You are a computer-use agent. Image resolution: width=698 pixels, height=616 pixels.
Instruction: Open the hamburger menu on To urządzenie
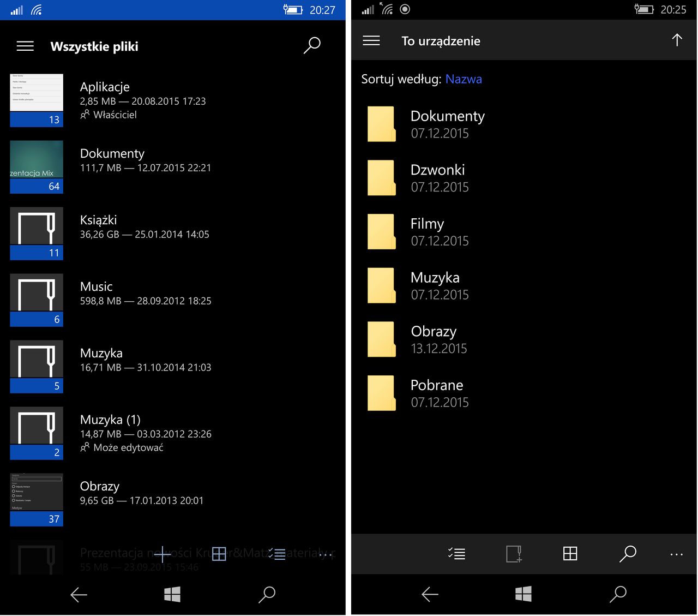point(371,40)
